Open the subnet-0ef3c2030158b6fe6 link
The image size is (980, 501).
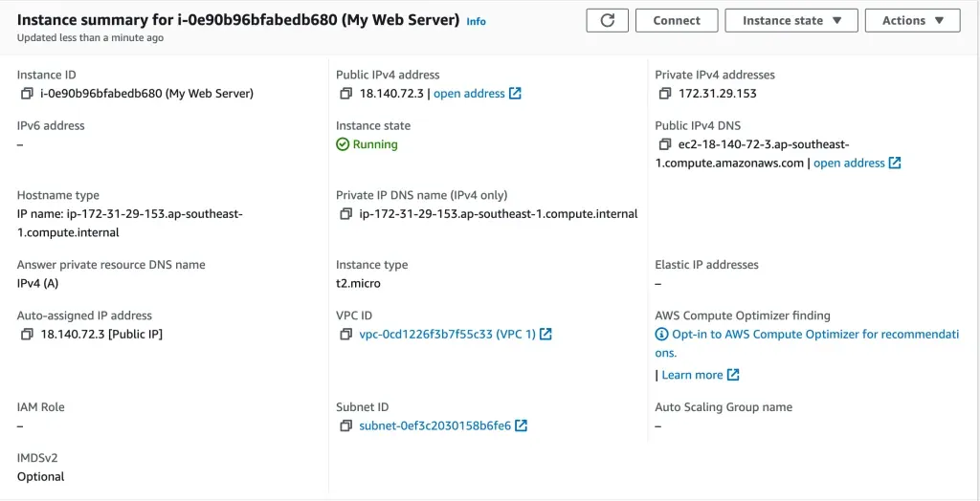(435, 426)
